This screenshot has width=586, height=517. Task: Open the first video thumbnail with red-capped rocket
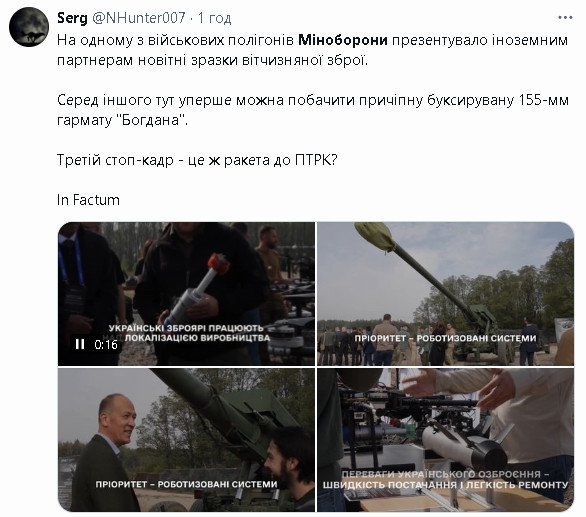[186, 293]
